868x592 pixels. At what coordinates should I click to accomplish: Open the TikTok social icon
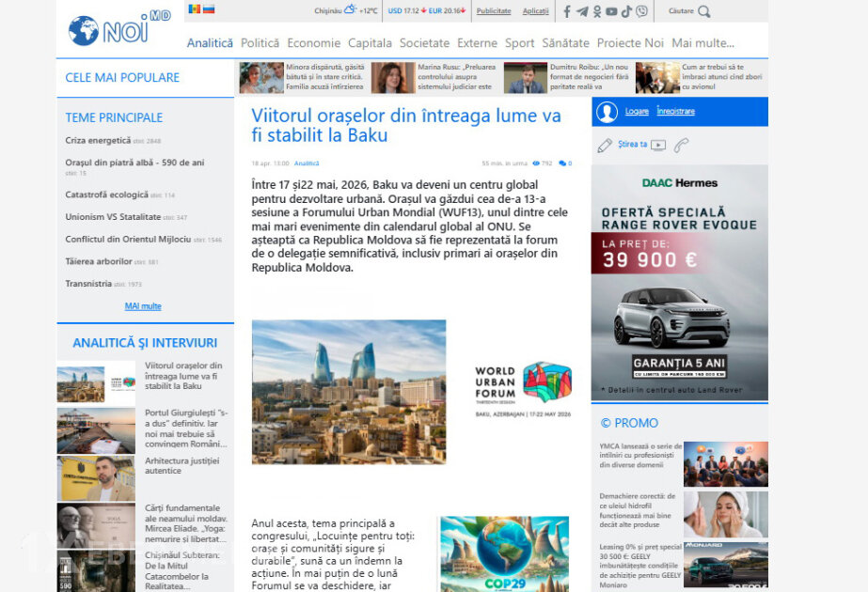tap(626, 11)
